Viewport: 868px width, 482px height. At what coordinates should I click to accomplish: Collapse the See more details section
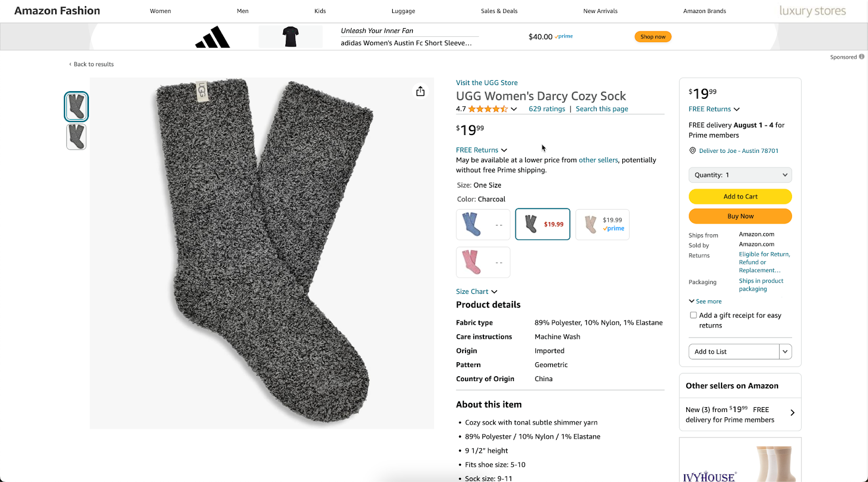[705, 301]
